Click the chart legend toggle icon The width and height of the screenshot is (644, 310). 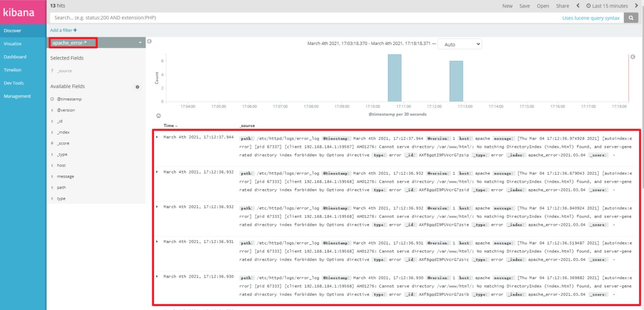click(x=633, y=57)
